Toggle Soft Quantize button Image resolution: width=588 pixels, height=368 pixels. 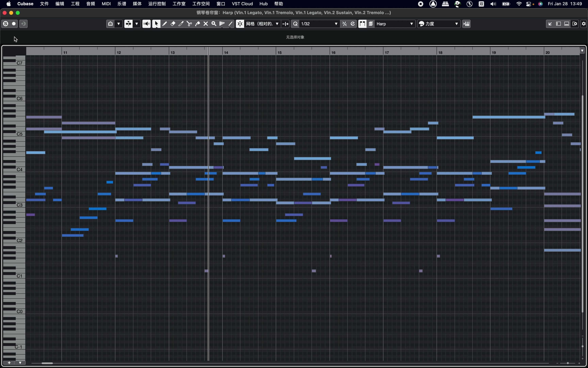pos(345,24)
